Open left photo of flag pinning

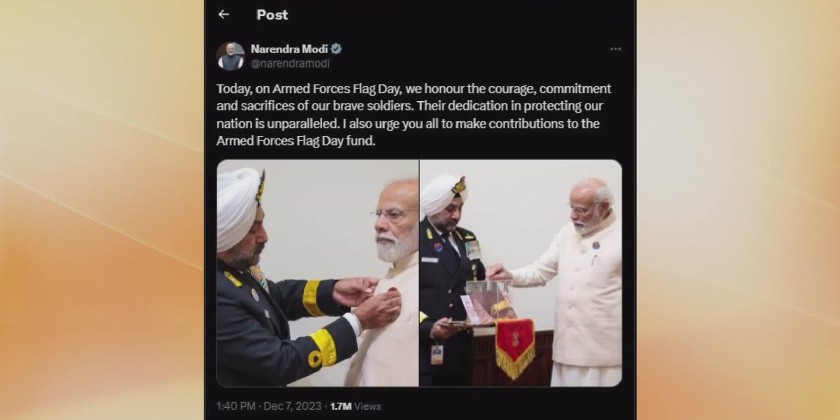pyautogui.click(x=318, y=273)
